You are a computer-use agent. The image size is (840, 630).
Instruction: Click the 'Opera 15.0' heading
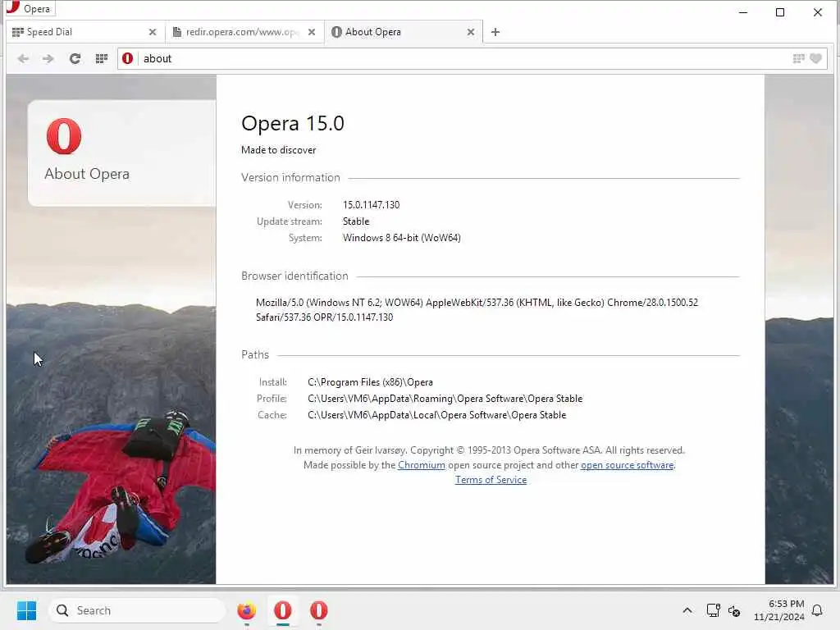click(293, 123)
